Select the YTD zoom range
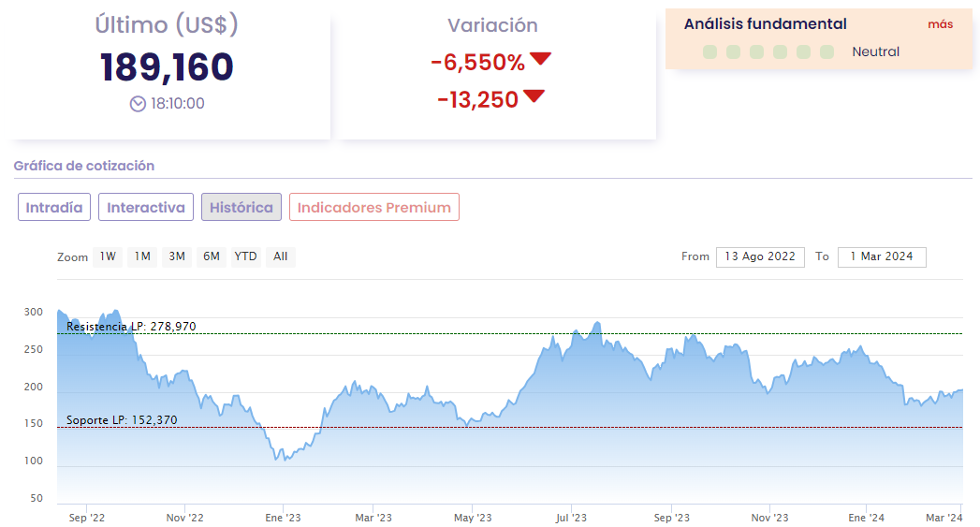The height and width of the screenshot is (527, 980). pos(246,256)
